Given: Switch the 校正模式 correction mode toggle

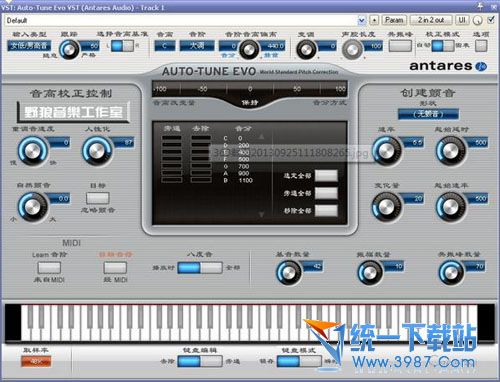Looking at the screenshot, I should [443, 46].
